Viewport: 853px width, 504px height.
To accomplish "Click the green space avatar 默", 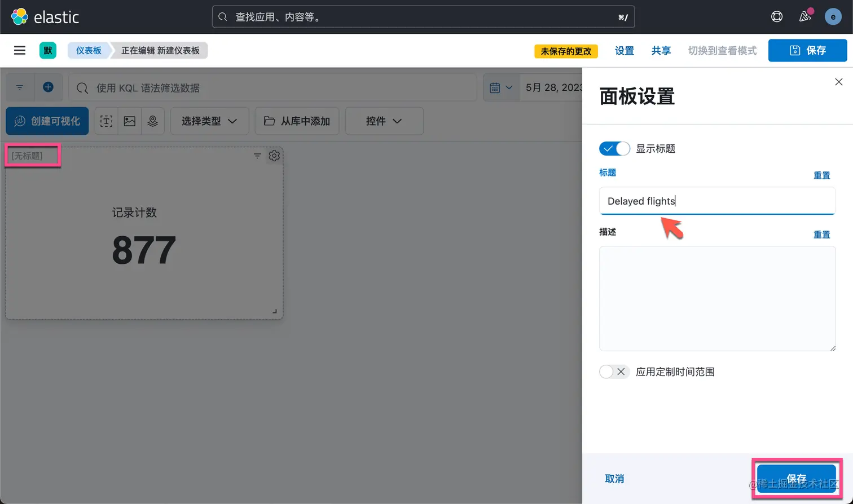I will point(48,51).
